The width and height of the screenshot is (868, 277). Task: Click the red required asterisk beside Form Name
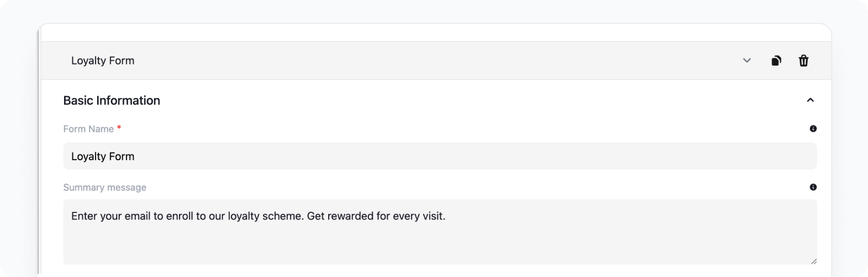(119, 128)
